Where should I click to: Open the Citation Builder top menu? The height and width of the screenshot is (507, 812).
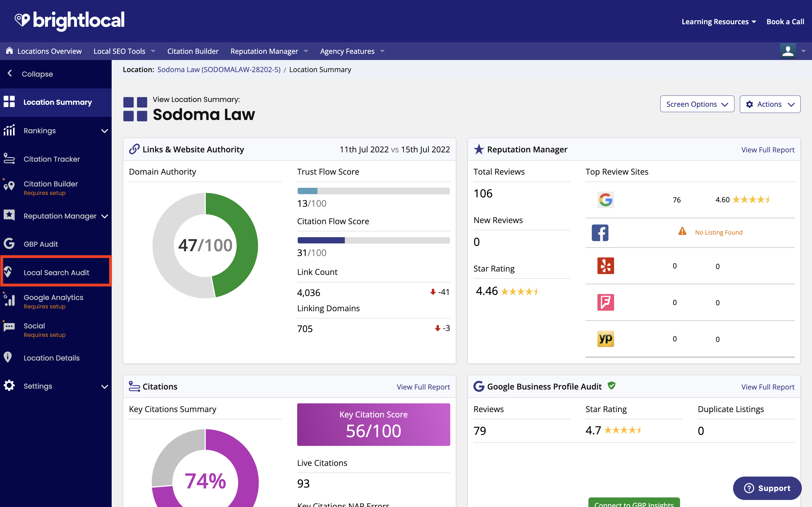(193, 51)
